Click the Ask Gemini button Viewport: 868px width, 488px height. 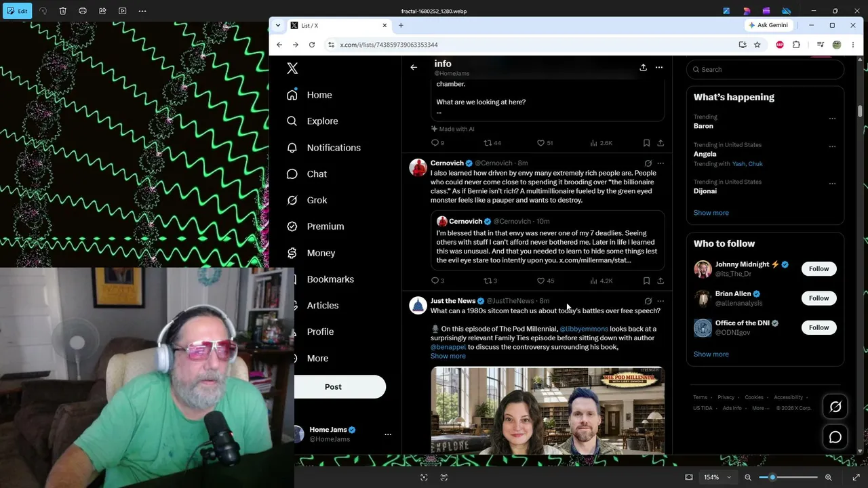click(x=768, y=25)
